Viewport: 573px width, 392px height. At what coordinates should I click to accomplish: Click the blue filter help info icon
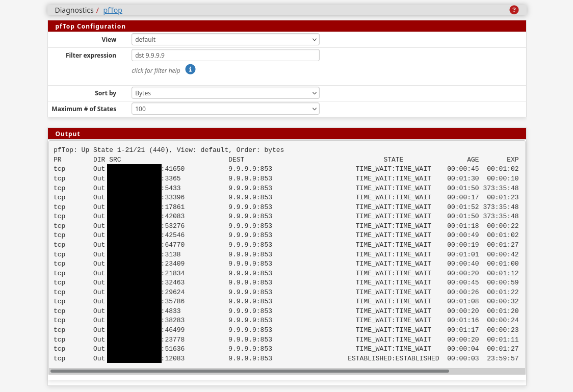tap(190, 69)
